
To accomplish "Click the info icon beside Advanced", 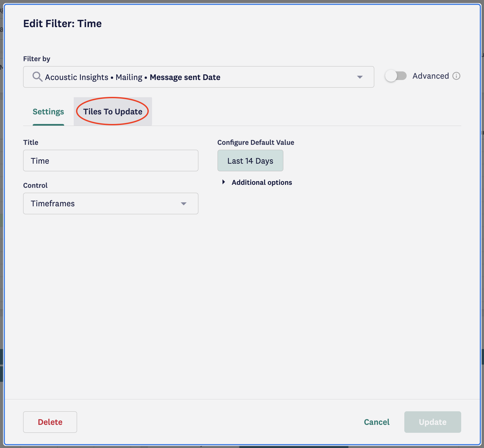I will tap(456, 76).
